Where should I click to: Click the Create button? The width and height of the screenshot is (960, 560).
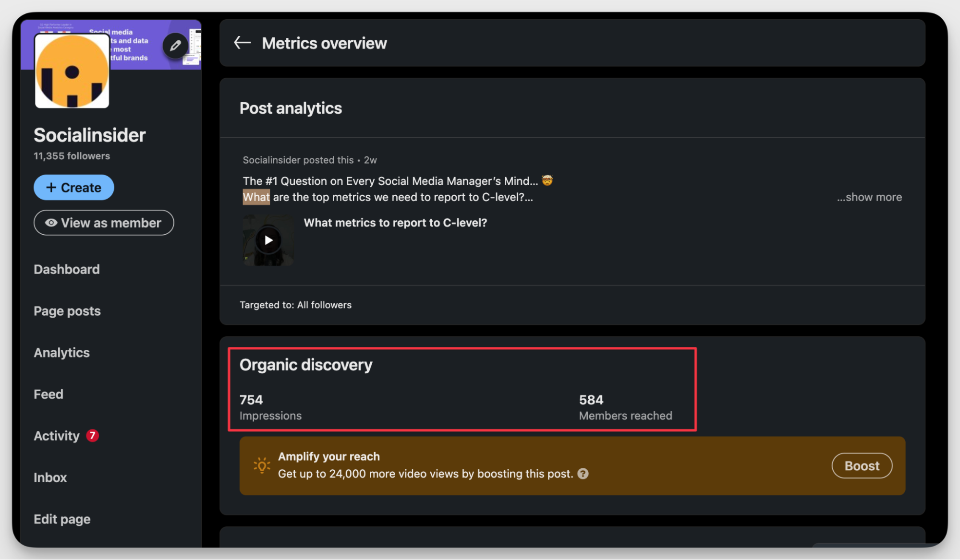pos(73,188)
